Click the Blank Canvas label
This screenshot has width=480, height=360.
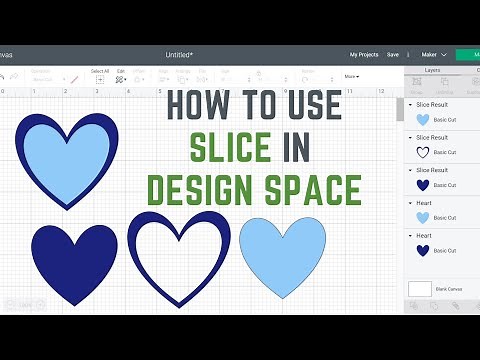pyautogui.click(x=449, y=289)
